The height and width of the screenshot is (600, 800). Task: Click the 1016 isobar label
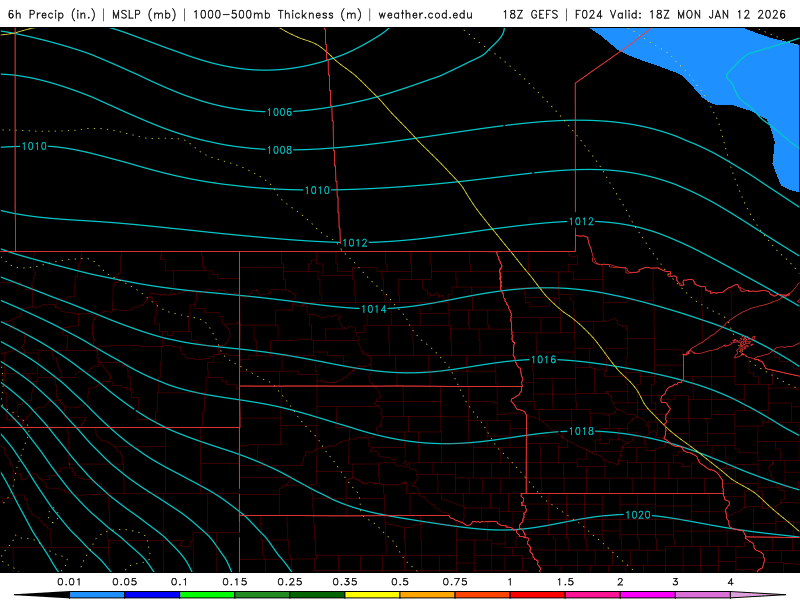click(x=543, y=360)
